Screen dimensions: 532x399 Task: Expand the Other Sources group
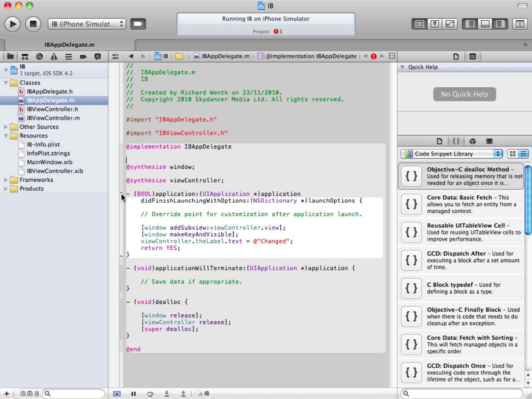6,127
